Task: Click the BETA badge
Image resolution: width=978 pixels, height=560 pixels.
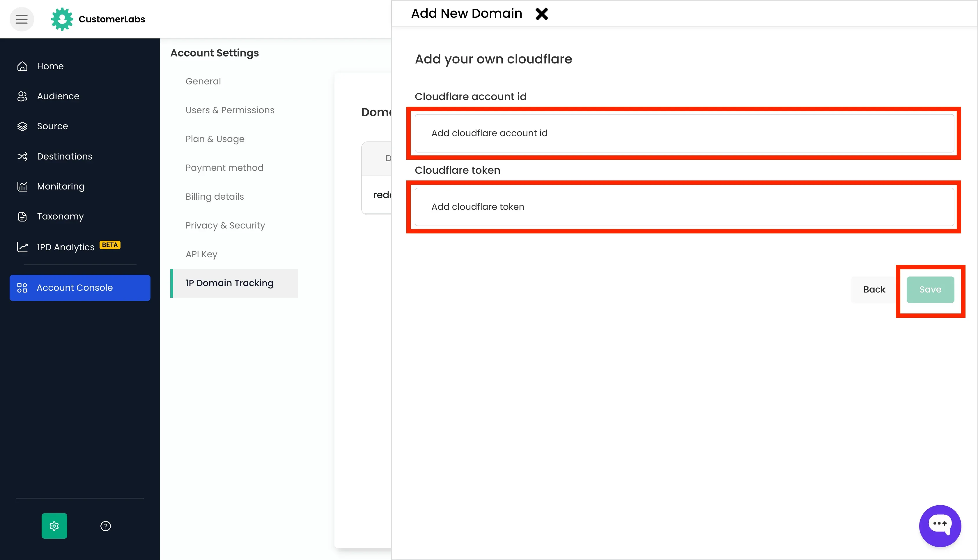Action: (x=110, y=245)
